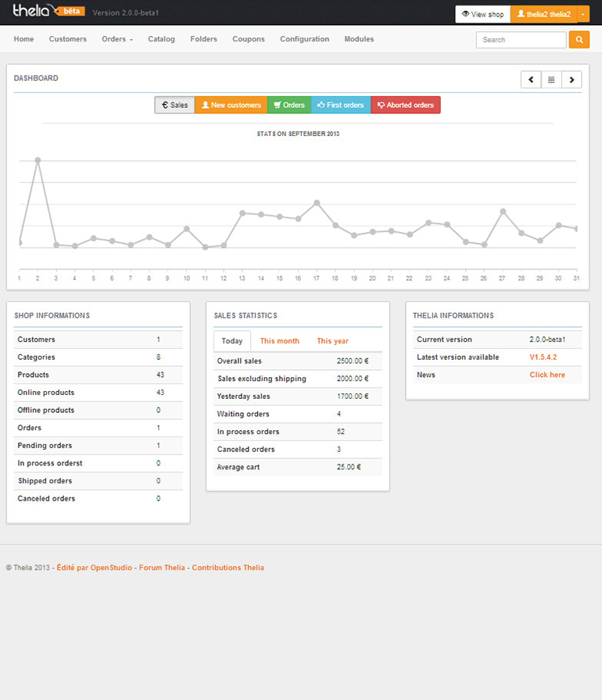Go to next month with right arrow
This screenshot has width=602, height=700.
pyautogui.click(x=572, y=80)
